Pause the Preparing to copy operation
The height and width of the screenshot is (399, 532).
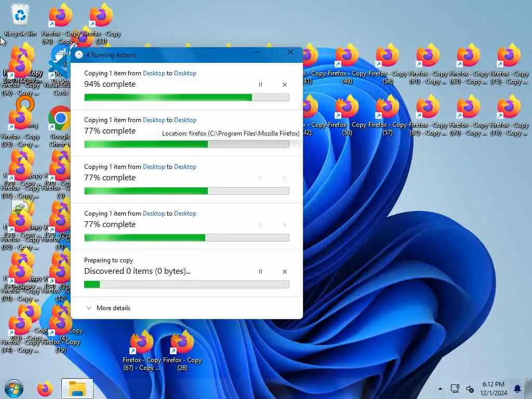(x=260, y=271)
